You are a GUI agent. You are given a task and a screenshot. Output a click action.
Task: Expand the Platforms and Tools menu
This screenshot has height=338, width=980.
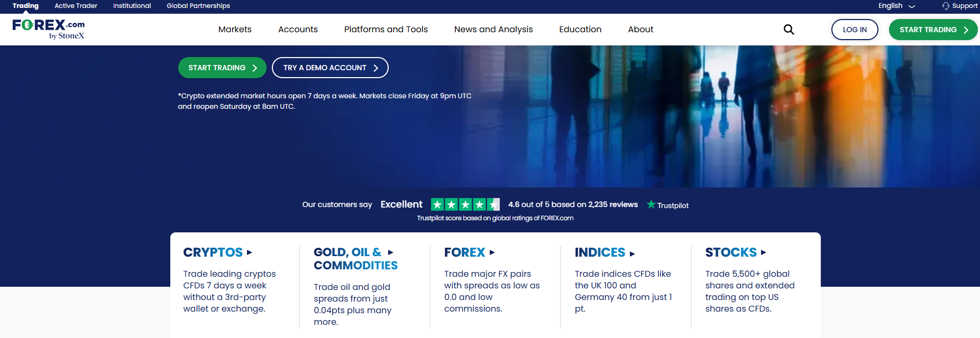coord(386,30)
